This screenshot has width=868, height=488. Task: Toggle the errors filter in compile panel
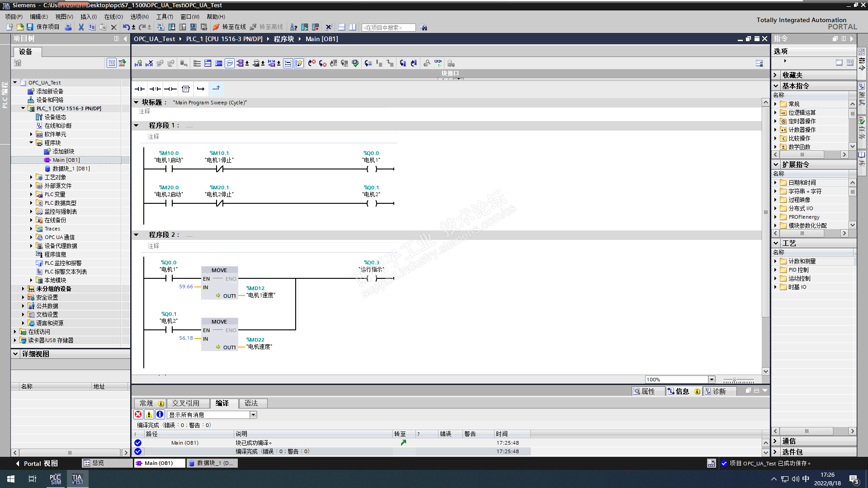tap(138, 414)
